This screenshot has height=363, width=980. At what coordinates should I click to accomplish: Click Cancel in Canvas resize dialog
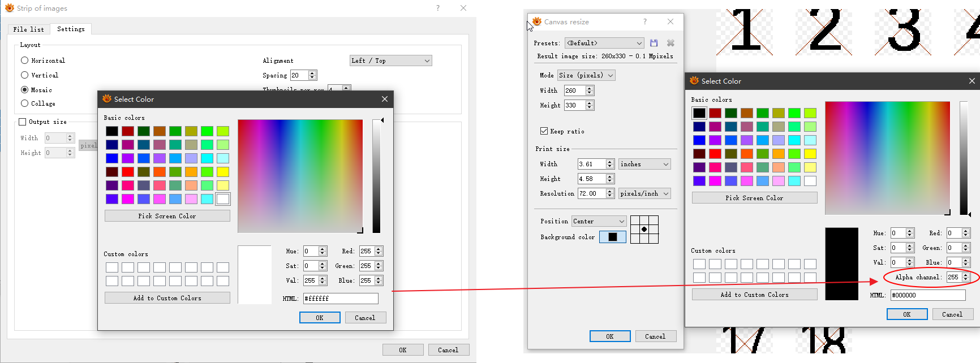656,336
